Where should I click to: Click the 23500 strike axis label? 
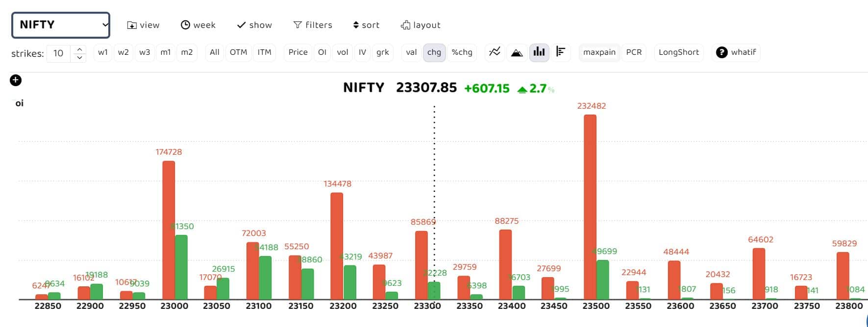point(596,306)
